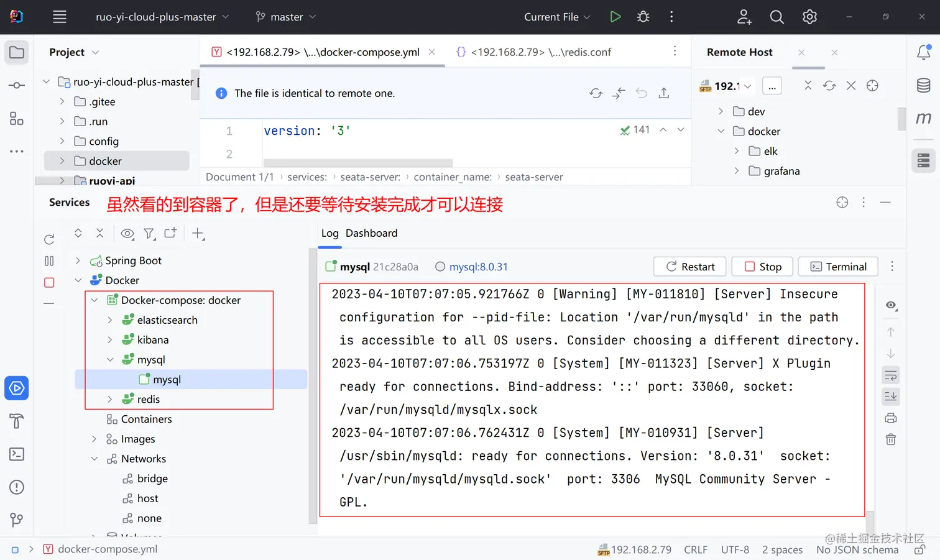Click the CRLF line separator status entry
The height and width of the screenshot is (560, 940).
(x=696, y=549)
